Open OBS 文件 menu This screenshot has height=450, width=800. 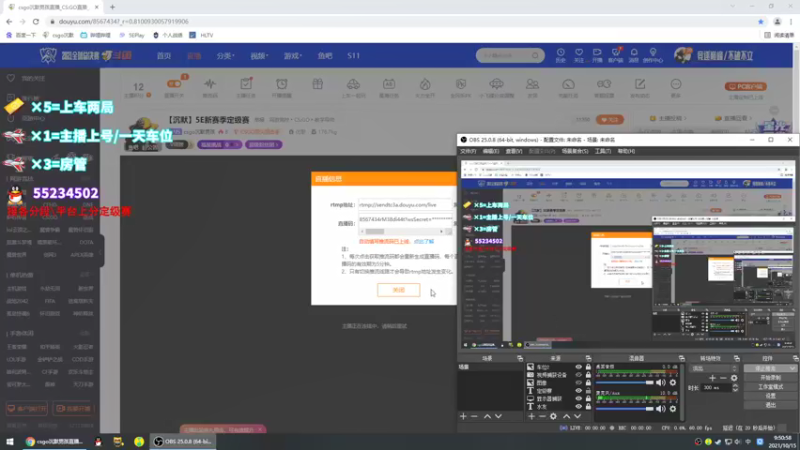(468, 151)
